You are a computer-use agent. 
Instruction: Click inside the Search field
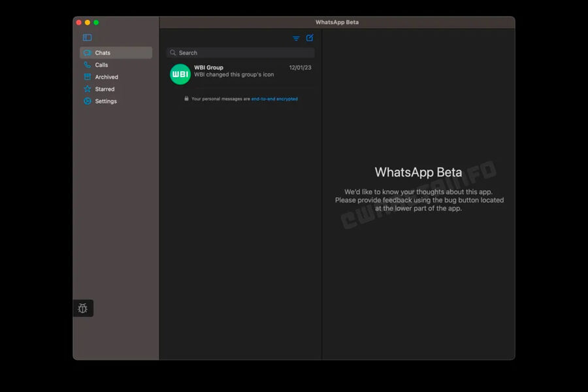coord(242,53)
